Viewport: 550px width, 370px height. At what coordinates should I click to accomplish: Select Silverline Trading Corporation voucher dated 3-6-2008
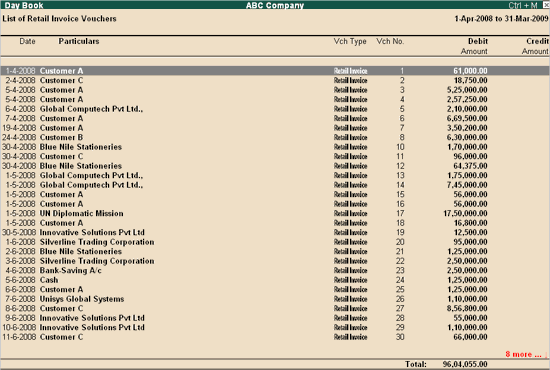(275, 261)
